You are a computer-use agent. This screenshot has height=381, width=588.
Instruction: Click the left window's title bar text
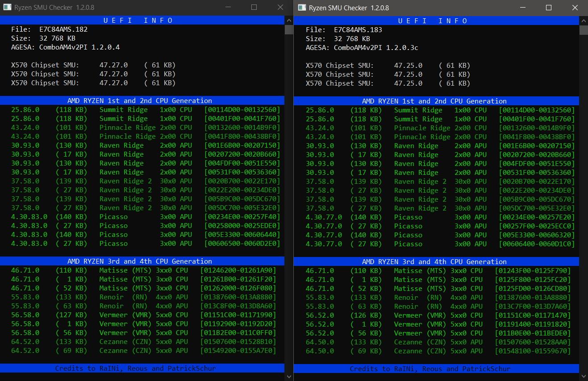pyautogui.click(x=54, y=8)
